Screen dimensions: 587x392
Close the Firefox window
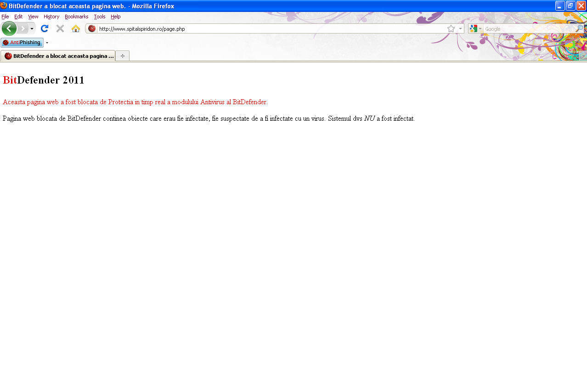[581, 6]
